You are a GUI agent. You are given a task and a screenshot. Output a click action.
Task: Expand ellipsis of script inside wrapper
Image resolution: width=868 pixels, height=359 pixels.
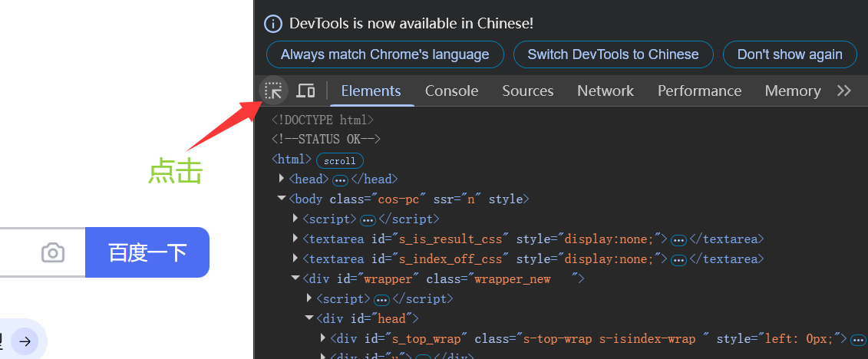point(381,301)
